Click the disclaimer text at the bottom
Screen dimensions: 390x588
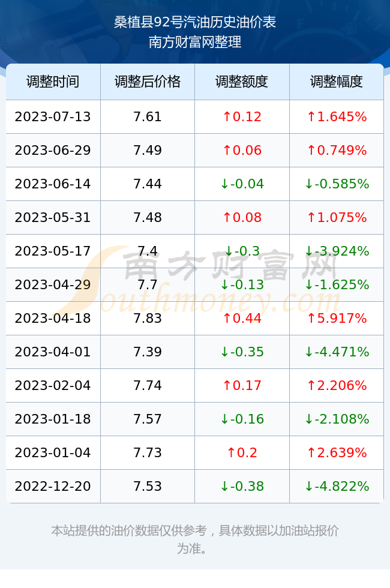[195, 539]
